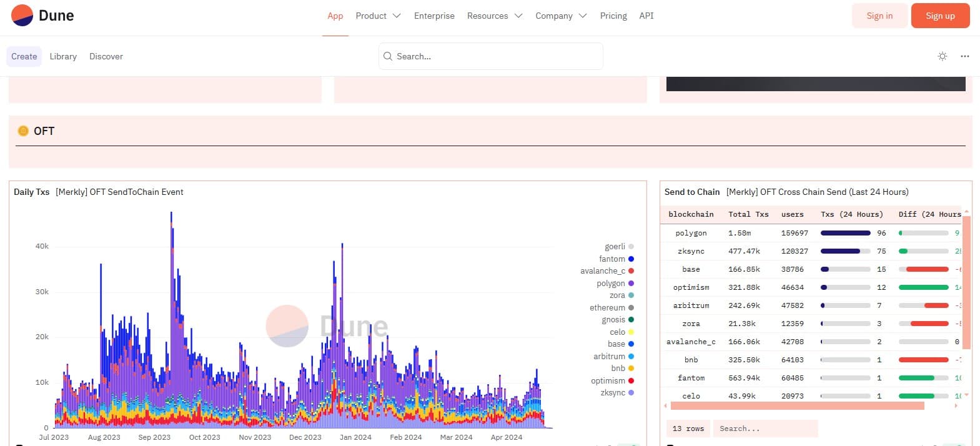
Task: Click the zora row name cell
Action: (x=691, y=324)
